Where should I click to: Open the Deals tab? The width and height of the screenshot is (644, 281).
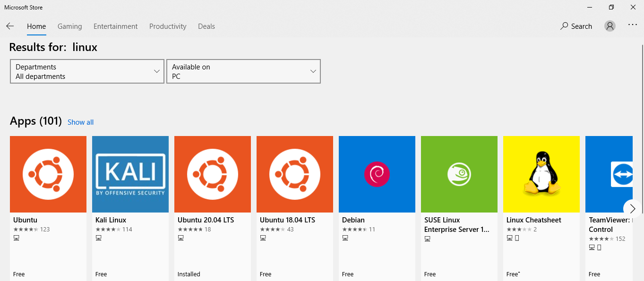[206, 26]
